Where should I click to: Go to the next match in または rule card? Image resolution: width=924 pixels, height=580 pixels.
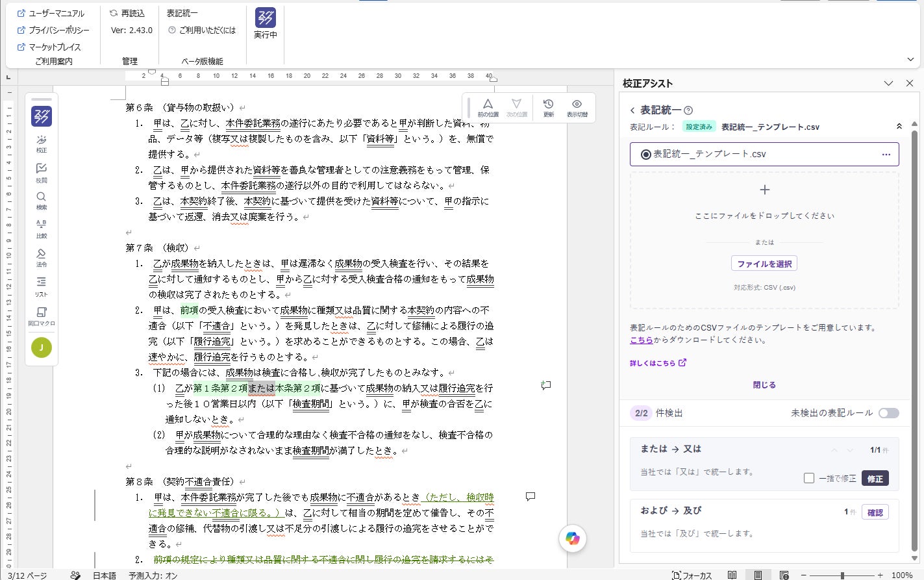pos(850,450)
